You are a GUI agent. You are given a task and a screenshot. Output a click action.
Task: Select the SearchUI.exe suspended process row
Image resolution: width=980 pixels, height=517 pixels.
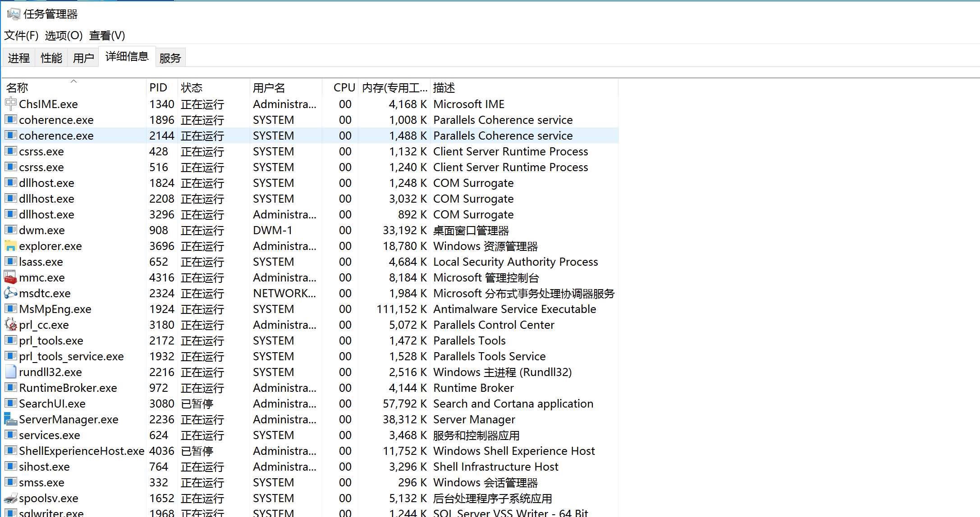[x=52, y=404]
